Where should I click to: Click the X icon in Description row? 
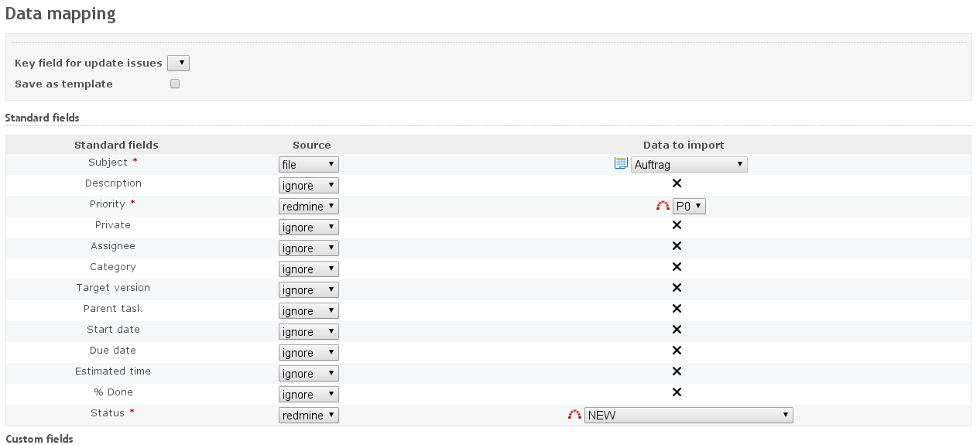[x=677, y=183]
